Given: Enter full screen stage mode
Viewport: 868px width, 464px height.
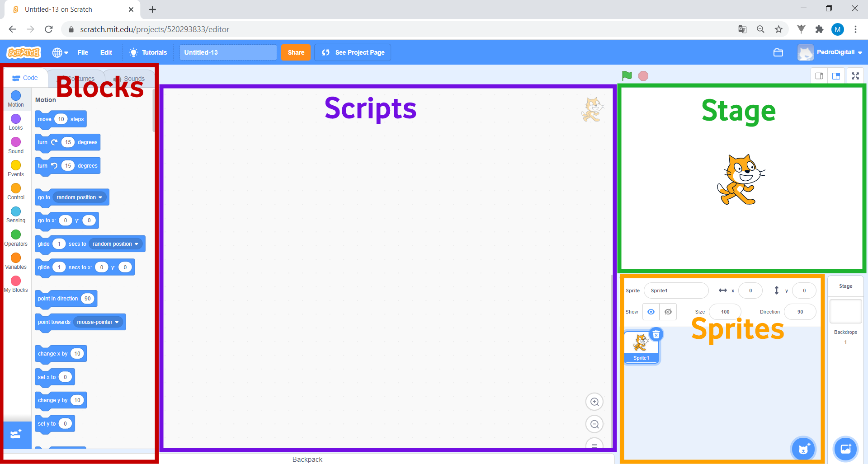Looking at the screenshot, I should point(855,76).
